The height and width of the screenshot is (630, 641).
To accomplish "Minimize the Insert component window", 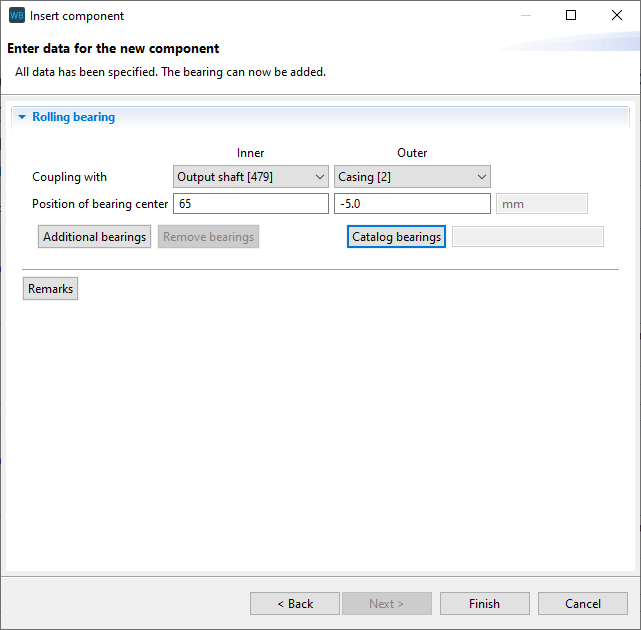I will coord(525,16).
